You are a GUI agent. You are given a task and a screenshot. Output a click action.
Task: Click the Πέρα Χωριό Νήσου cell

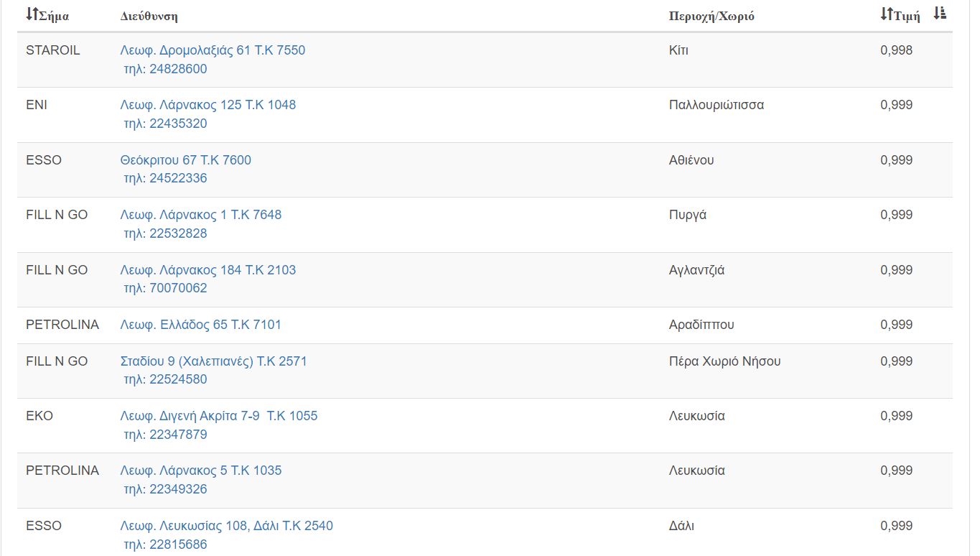coord(725,361)
